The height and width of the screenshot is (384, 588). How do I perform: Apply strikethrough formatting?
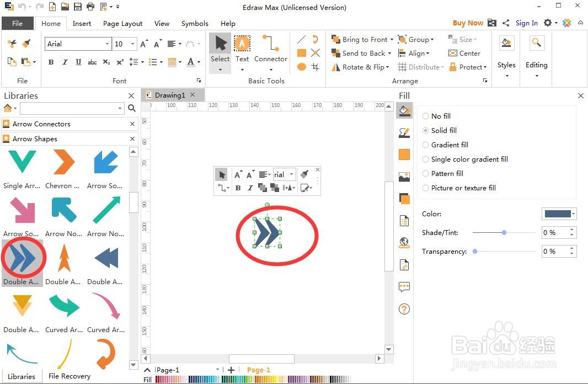tap(92, 62)
